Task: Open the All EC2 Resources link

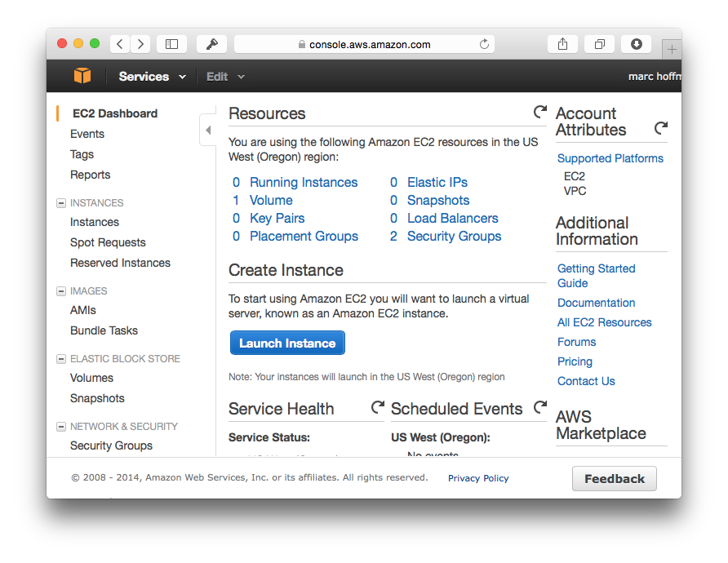Action: [605, 322]
